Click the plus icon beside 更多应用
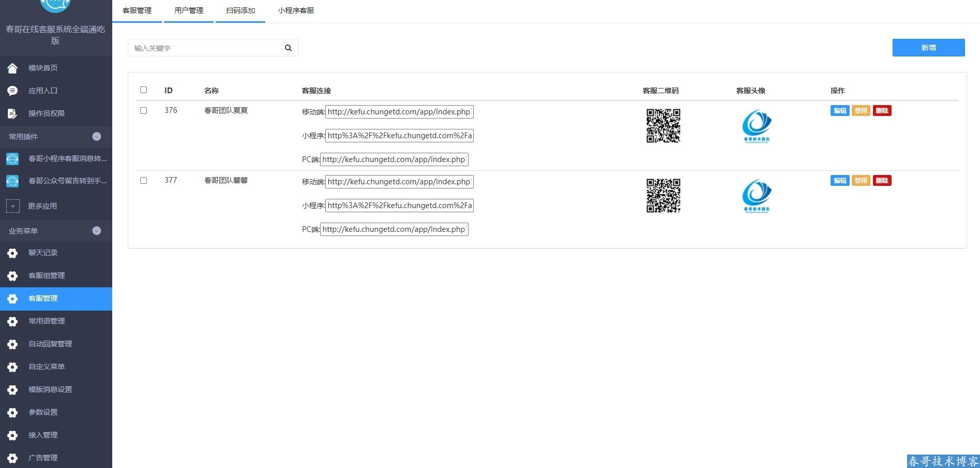Image resolution: width=980 pixels, height=468 pixels. tap(12, 206)
